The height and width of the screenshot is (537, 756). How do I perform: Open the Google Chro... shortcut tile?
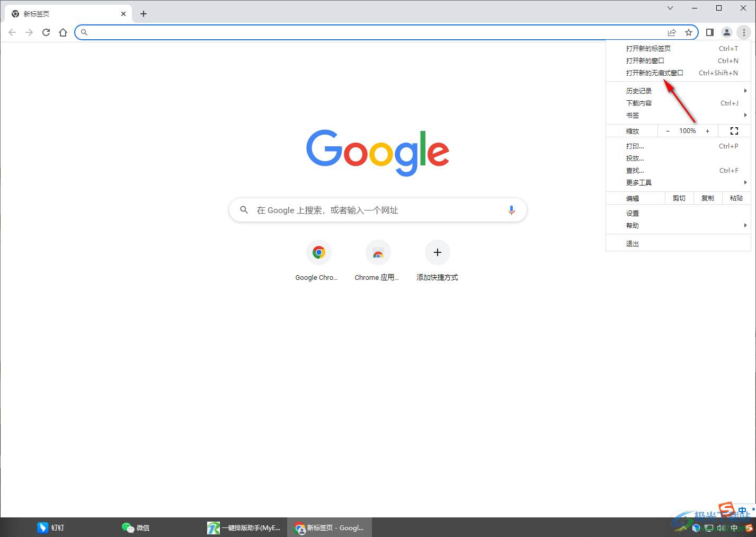[319, 260]
